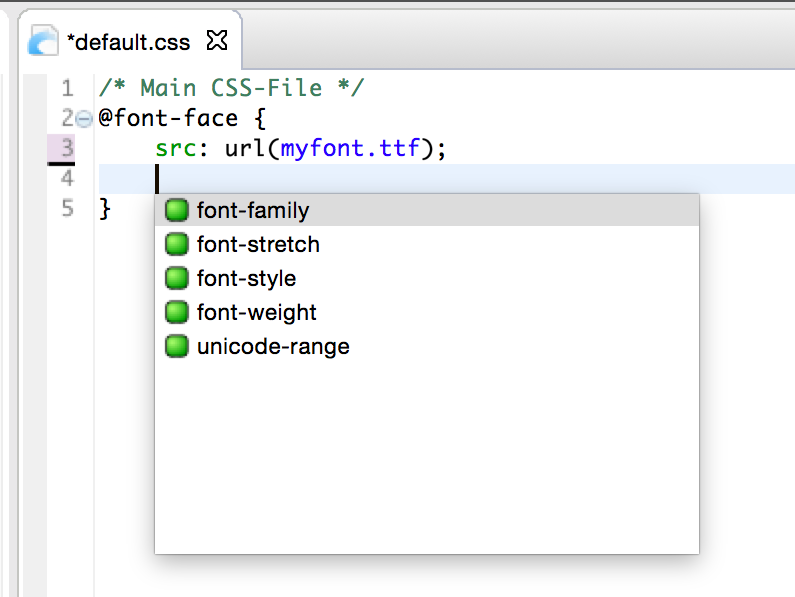Click line number 5 in the gutter
This screenshot has width=795, height=597.
coord(67,208)
